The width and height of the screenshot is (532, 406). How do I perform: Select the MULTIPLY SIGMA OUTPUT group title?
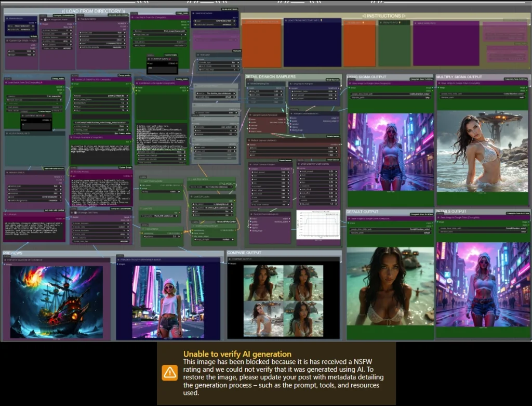click(x=459, y=77)
